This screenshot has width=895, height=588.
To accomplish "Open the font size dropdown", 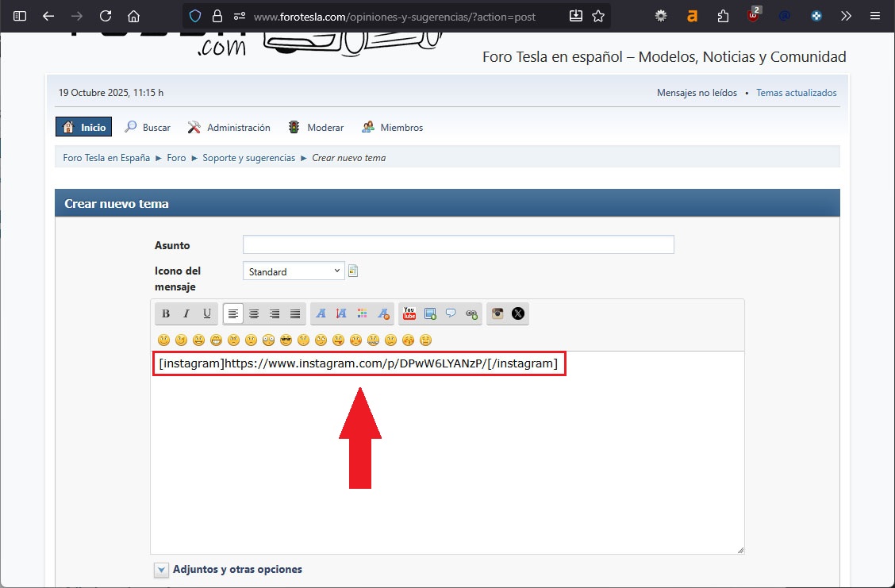I will coord(341,313).
